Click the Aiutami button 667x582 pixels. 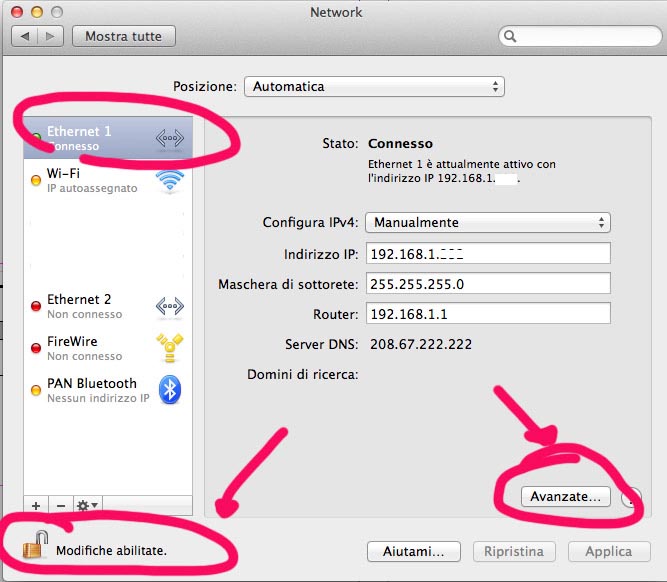coord(420,551)
